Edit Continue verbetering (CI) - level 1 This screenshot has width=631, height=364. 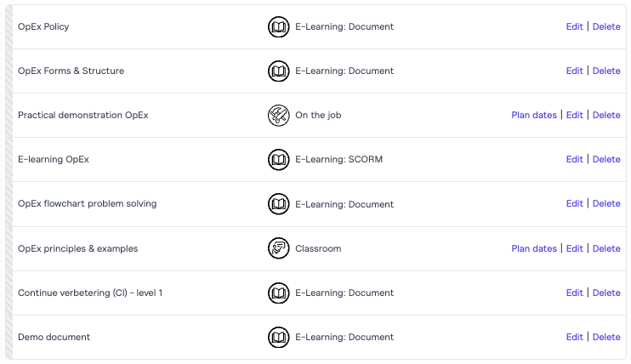575,293
